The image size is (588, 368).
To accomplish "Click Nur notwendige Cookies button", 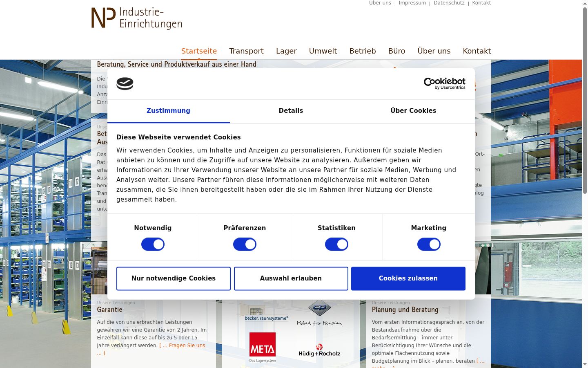I will click(x=174, y=278).
